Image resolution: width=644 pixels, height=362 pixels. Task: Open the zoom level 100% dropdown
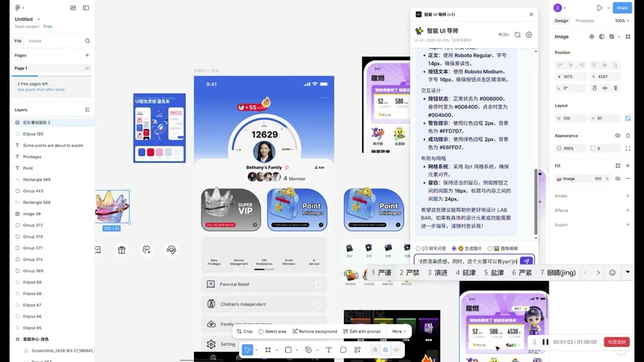pos(622,21)
